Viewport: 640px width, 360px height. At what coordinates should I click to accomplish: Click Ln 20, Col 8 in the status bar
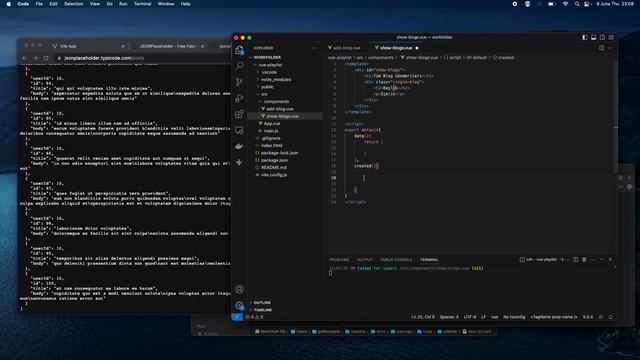tap(423, 317)
